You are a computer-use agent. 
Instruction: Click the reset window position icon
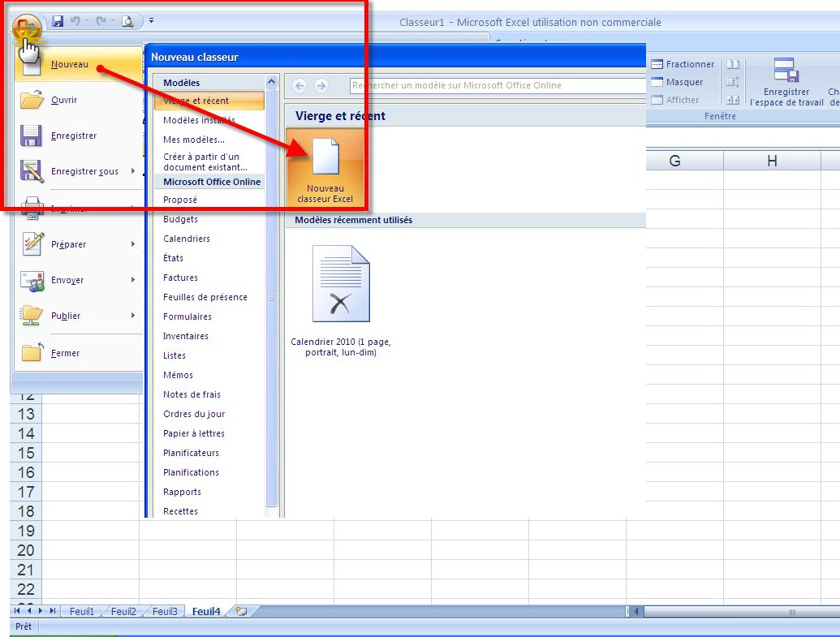[733, 100]
